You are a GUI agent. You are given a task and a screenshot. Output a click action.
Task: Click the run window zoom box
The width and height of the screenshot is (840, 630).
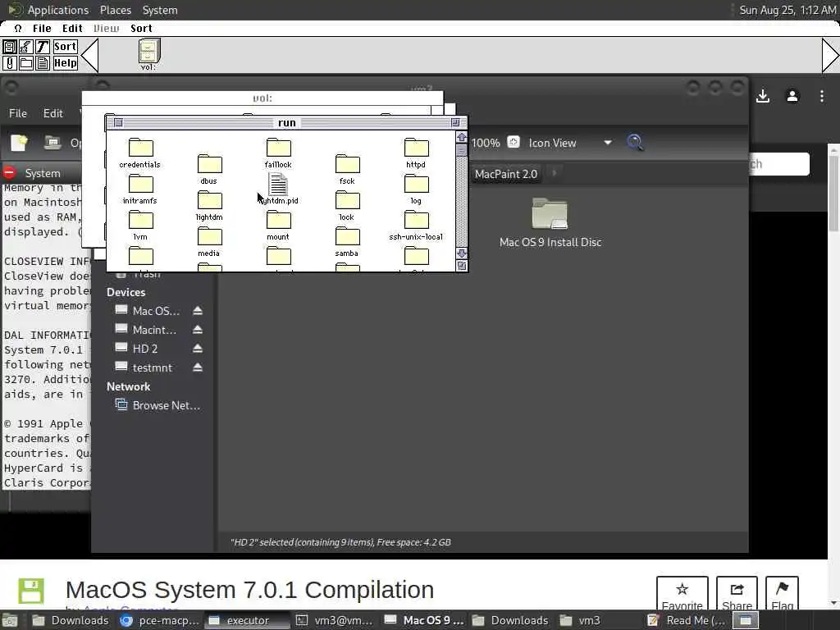[x=455, y=123]
